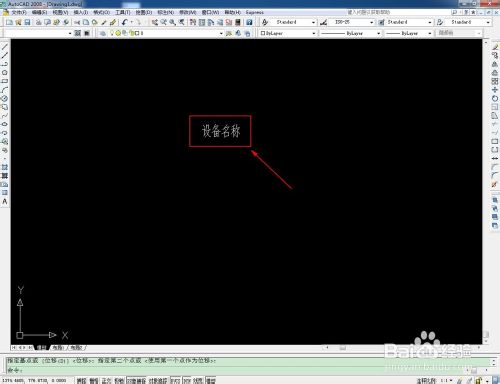The width and height of the screenshot is (500, 384).
Task: Select the Ellipse drawing tool
Action: pos(5,124)
